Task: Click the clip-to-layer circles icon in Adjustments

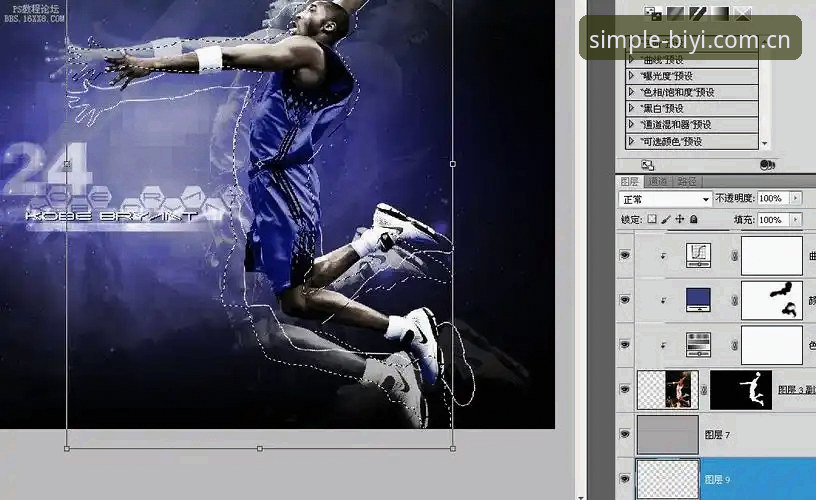Action: pos(767,165)
